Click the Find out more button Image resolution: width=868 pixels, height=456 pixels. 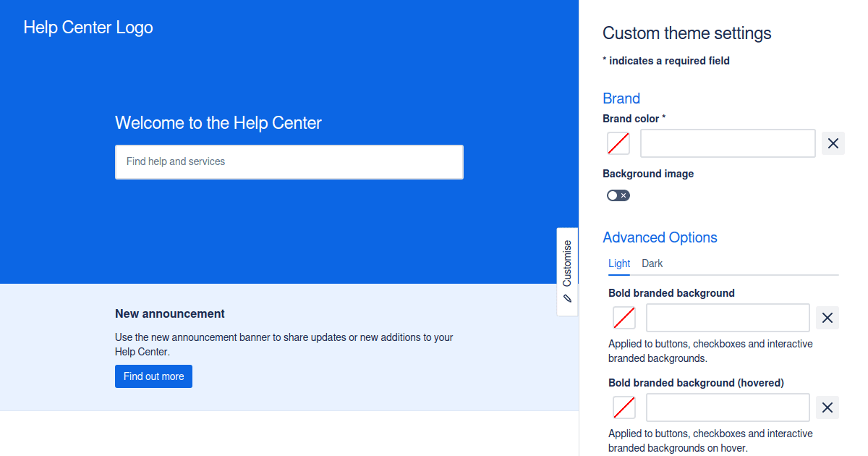click(153, 376)
